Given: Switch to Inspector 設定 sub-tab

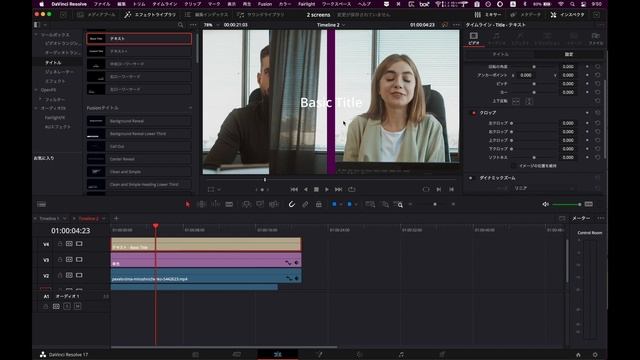Looking at the screenshot, I should tap(569, 54).
